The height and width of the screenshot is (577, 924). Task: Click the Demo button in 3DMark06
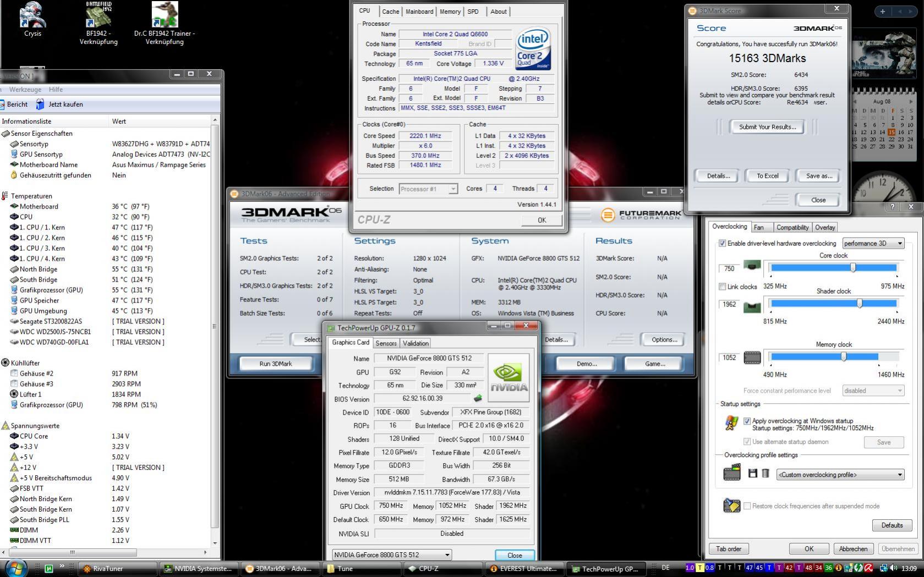coord(587,364)
